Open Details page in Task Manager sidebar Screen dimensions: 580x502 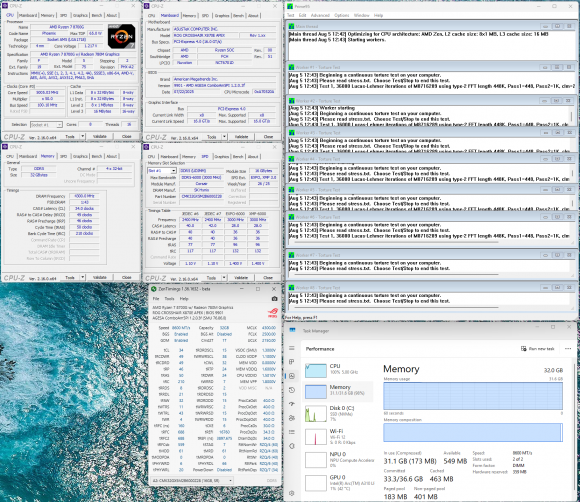[291, 432]
